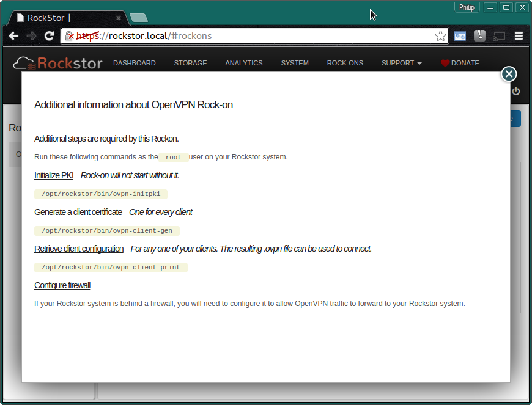The height and width of the screenshot is (405, 532).
Task: Click the rockstor.local address bar
Action: [254, 36]
